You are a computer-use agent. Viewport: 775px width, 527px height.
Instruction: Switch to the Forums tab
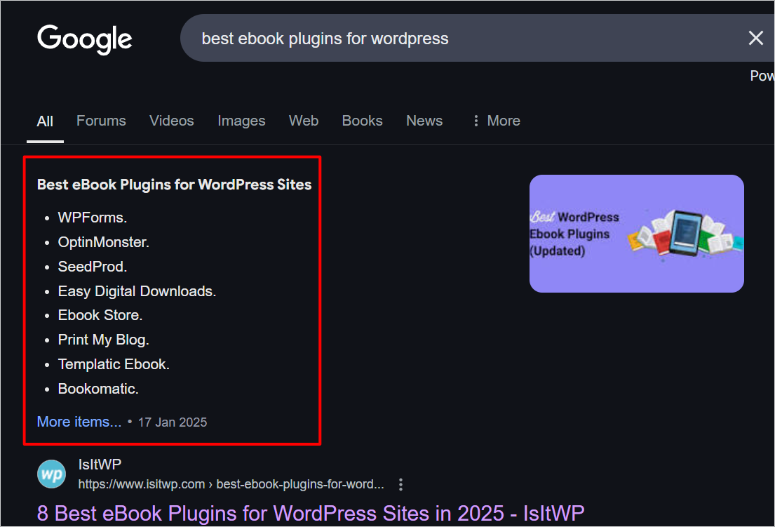(101, 121)
